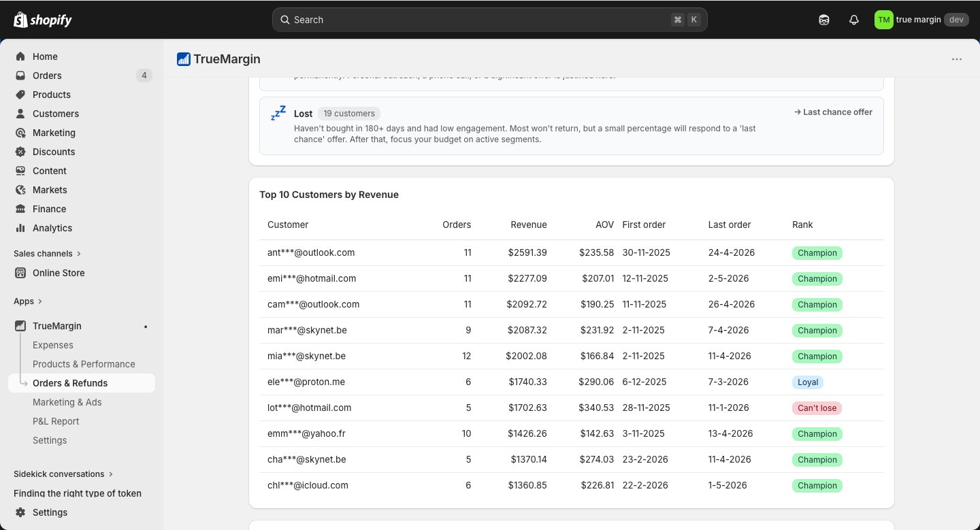This screenshot has height=530, width=980.
Task: Click first order date 28-11-2025
Action: point(646,408)
